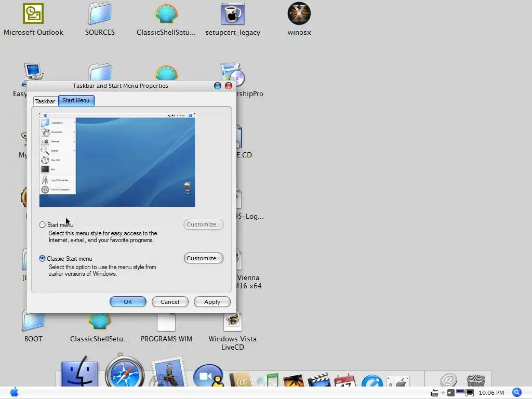This screenshot has width=532, height=399.
Task: Switch to the Start Menu tab
Action: tap(76, 100)
